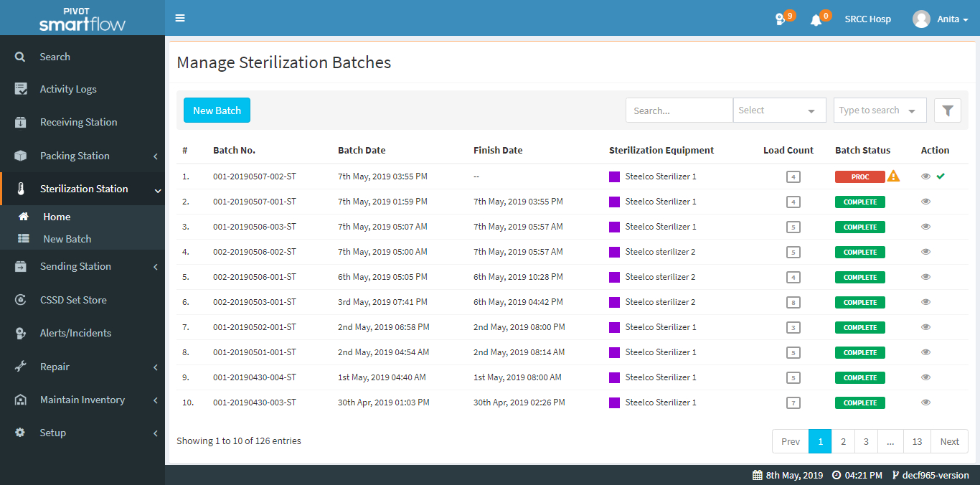Click the CSSD Set Store icon
This screenshot has width=980, height=485.
[21, 300]
